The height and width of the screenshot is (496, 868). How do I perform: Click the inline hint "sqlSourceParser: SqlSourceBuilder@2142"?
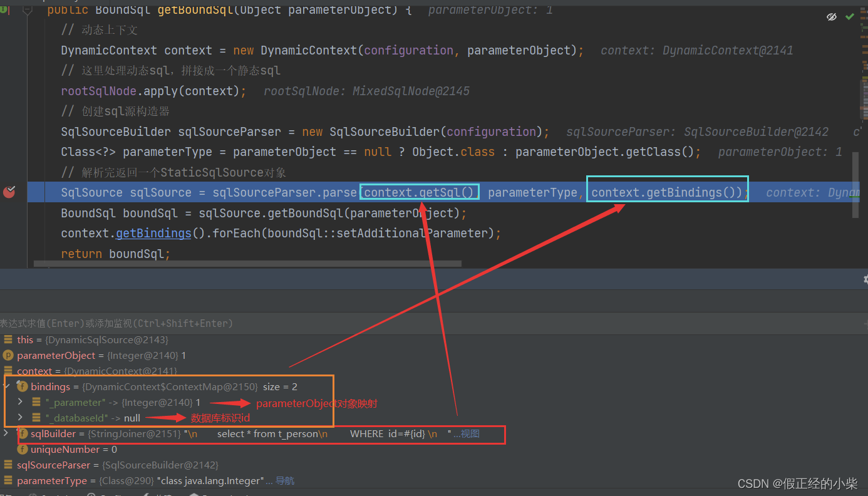click(697, 132)
